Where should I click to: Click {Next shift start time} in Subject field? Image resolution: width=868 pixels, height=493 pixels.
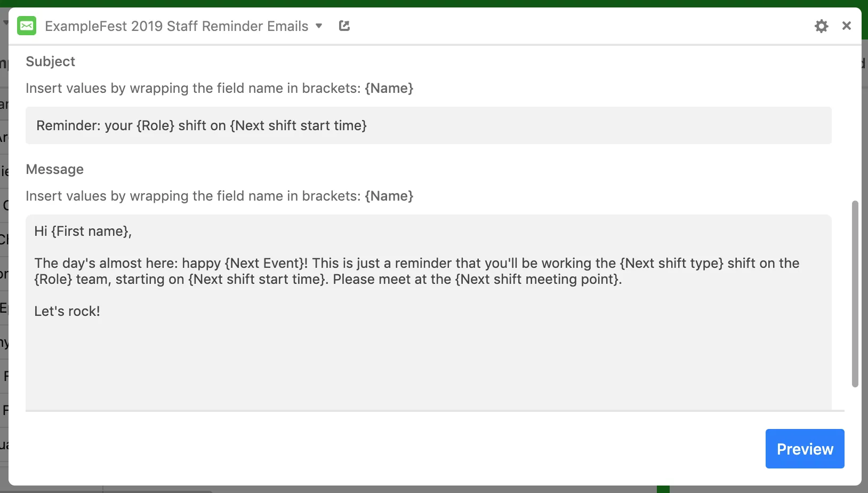pos(298,125)
